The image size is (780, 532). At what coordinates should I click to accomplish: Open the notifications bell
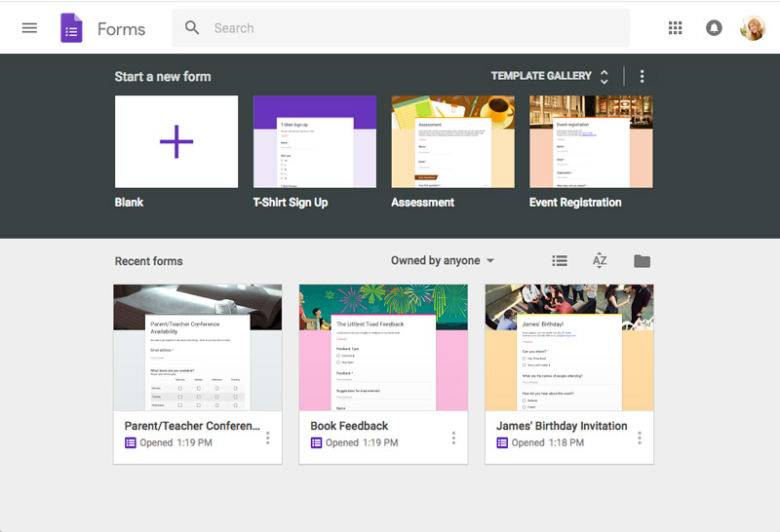[714, 28]
